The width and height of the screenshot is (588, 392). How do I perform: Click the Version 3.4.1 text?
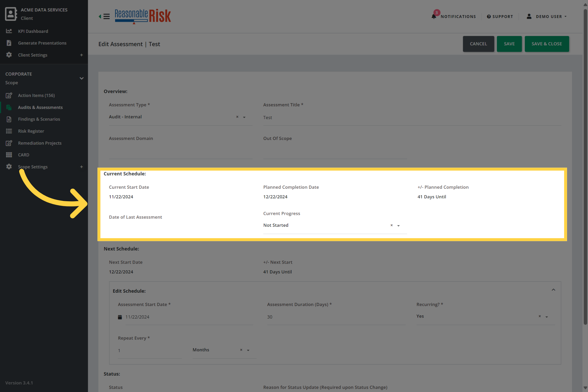pyautogui.click(x=19, y=383)
